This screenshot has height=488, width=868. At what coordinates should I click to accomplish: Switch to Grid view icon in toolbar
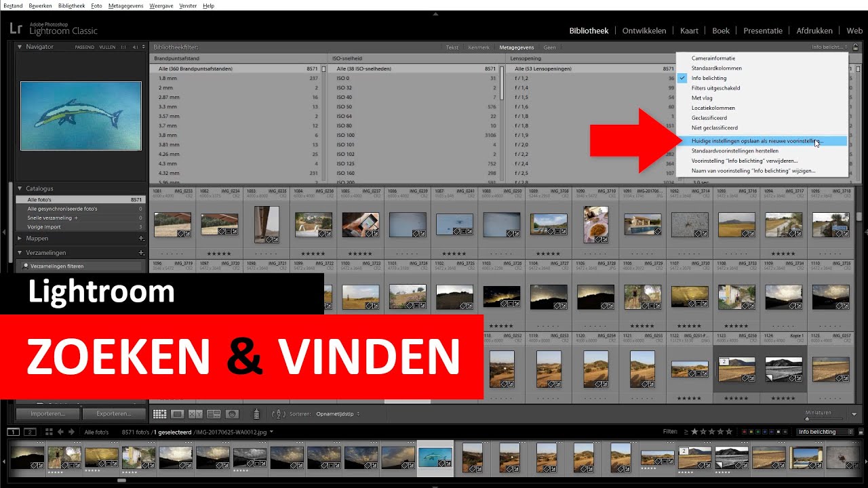159,413
